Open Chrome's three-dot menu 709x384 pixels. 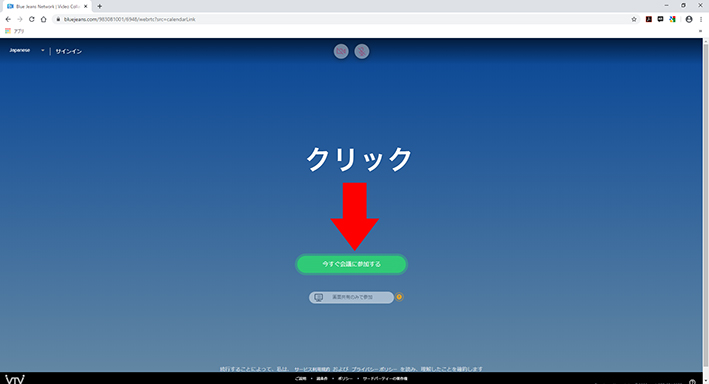click(701, 19)
